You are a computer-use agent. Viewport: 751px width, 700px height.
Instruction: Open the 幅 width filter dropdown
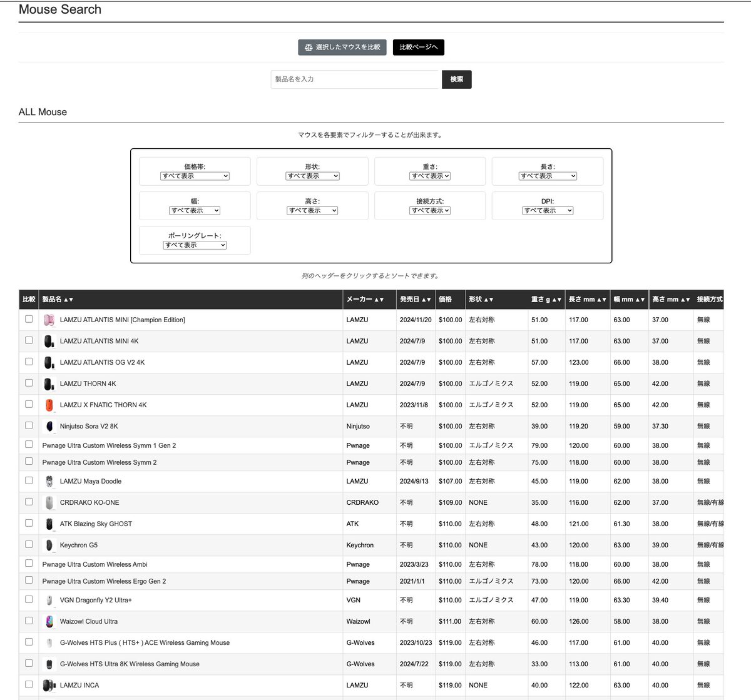pos(195,211)
